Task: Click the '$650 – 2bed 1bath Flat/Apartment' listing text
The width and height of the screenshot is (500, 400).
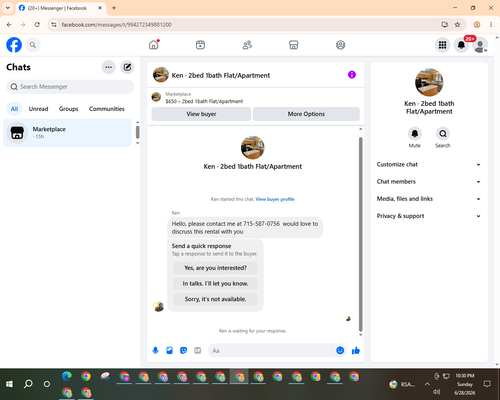Action: (x=204, y=101)
